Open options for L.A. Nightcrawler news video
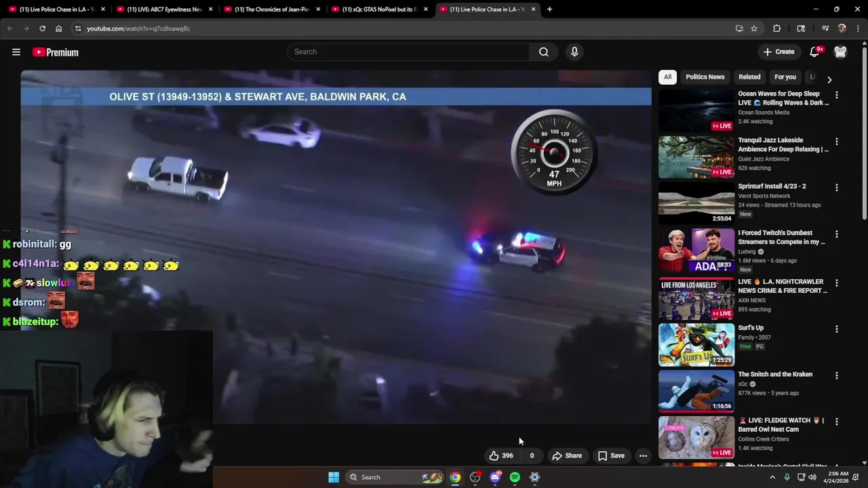 (836, 283)
